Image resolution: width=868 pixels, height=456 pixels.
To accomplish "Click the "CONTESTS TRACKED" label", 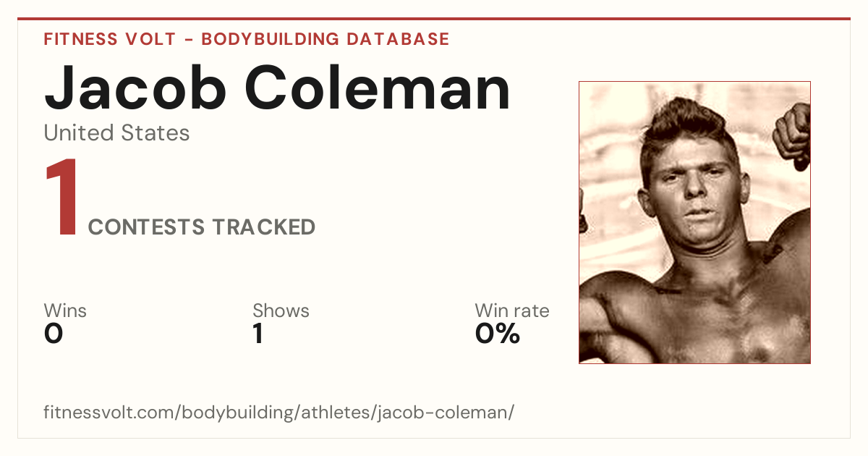I will point(202,227).
